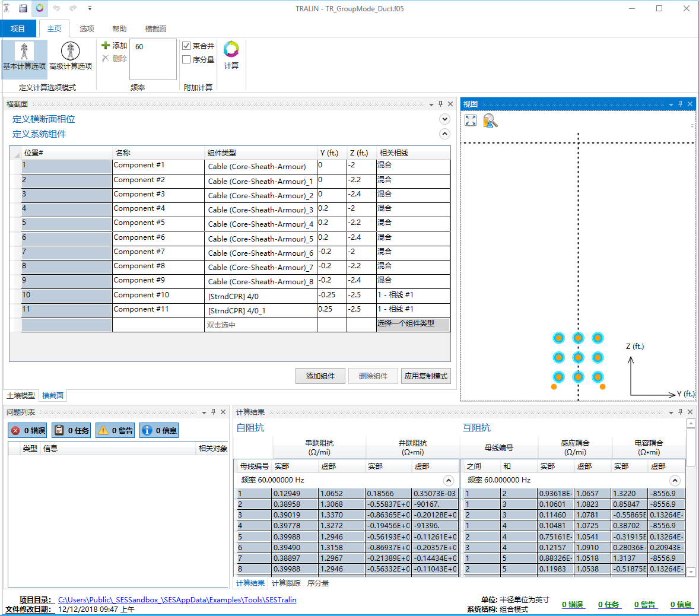This screenshot has width=699, height=616.
Task: Open the SESTralin project directory link
Action: (177, 600)
